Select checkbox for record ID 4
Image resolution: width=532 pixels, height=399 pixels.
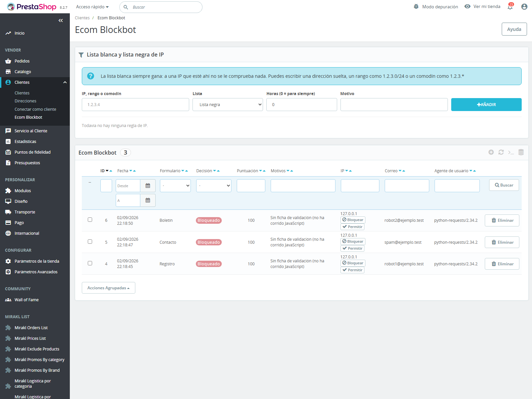(x=90, y=263)
